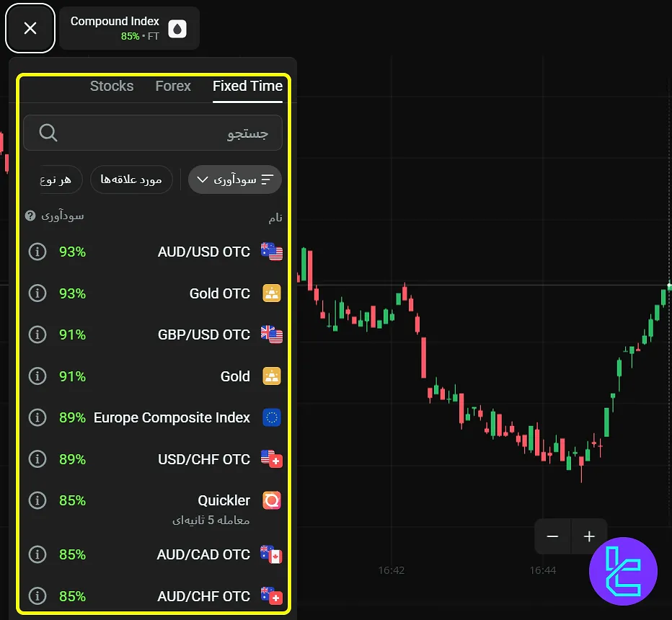The image size is (672, 620).
Task: Open info icon for Gold OTC
Action: click(37, 293)
